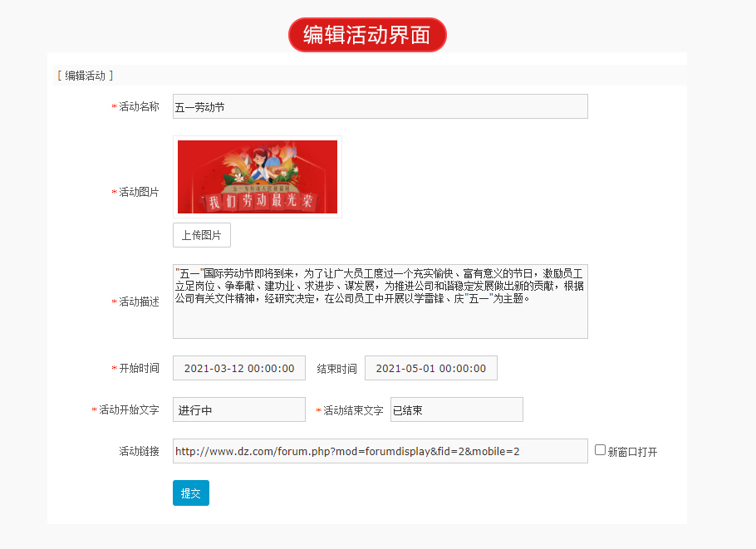Open the 结束时间 date field
The width and height of the screenshot is (756, 549).
coord(431,368)
